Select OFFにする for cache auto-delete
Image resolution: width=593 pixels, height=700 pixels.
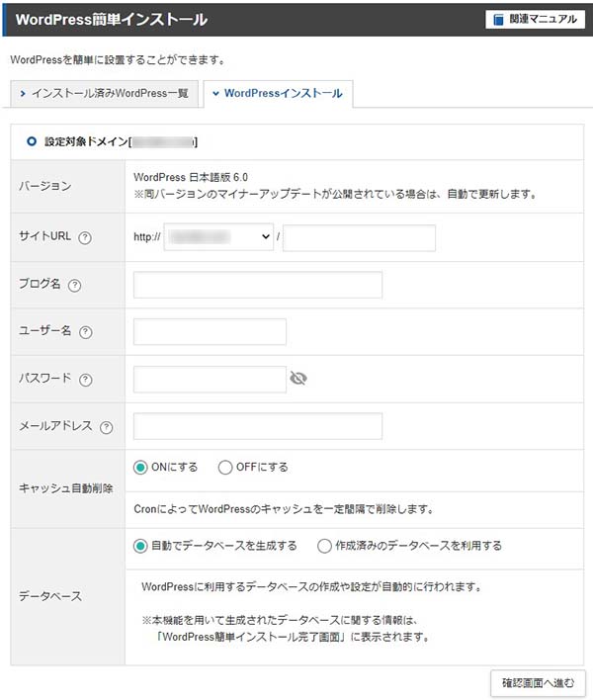pos(225,468)
